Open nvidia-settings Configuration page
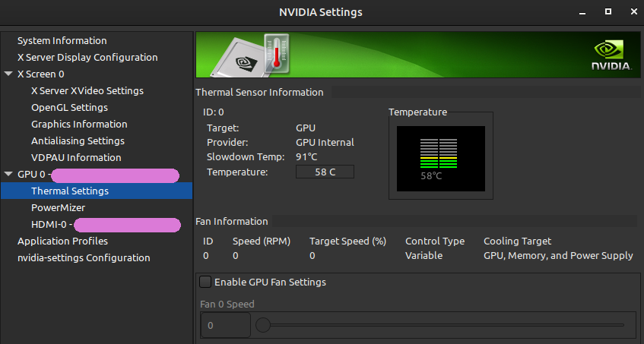Image resolution: width=644 pixels, height=344 pixels. pyautogui.click(x=84, y=258)
